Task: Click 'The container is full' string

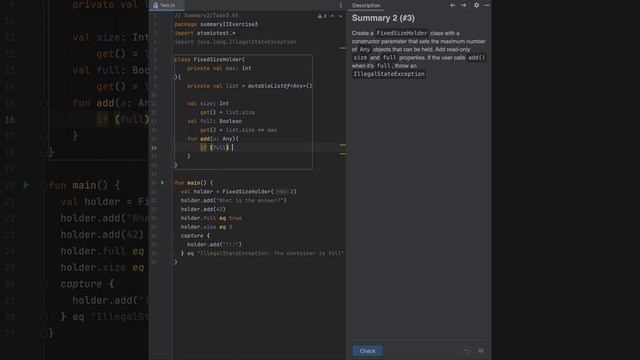Action: coord(308,253)
